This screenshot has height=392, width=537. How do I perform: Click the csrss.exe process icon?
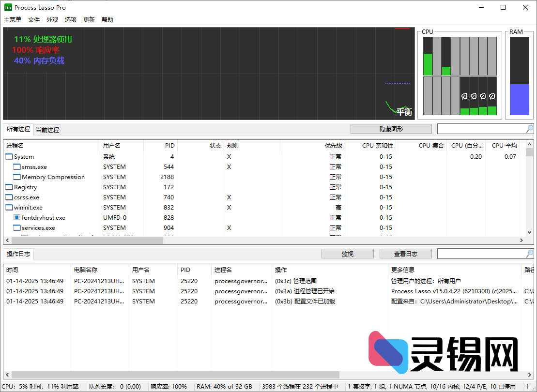tap(8, 197)
